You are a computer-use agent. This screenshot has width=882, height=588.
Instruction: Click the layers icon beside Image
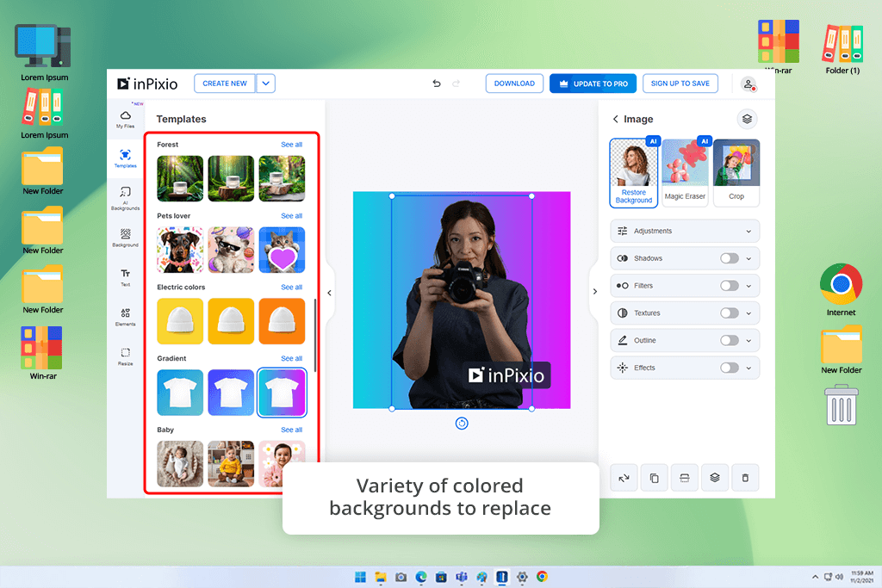coord(747,119)
